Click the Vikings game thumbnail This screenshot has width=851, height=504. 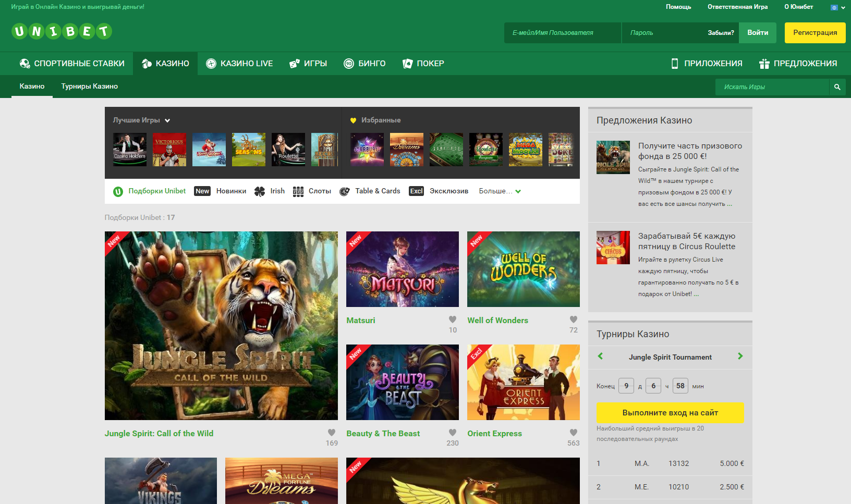click(x=161, y=481)
